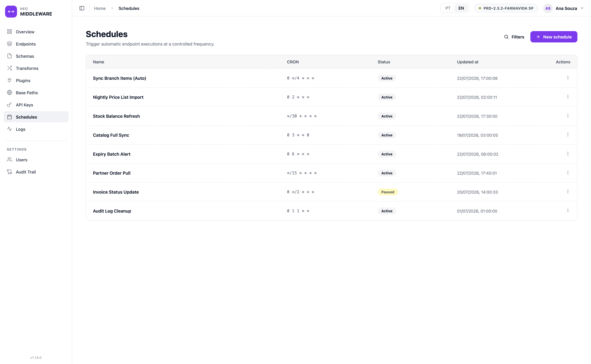The image size is (591, 364).
Task: Sort by the Updated at column header
Action: [468, 62]
